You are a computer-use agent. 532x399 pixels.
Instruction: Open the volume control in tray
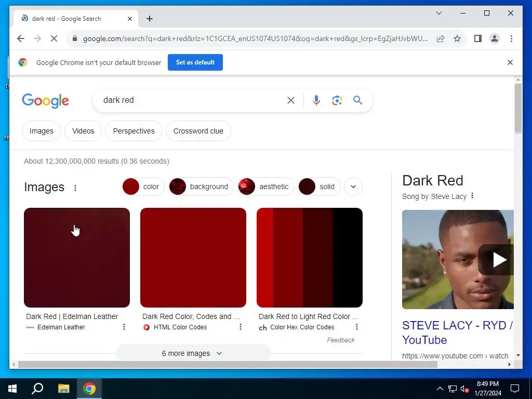tap(465, 389)
